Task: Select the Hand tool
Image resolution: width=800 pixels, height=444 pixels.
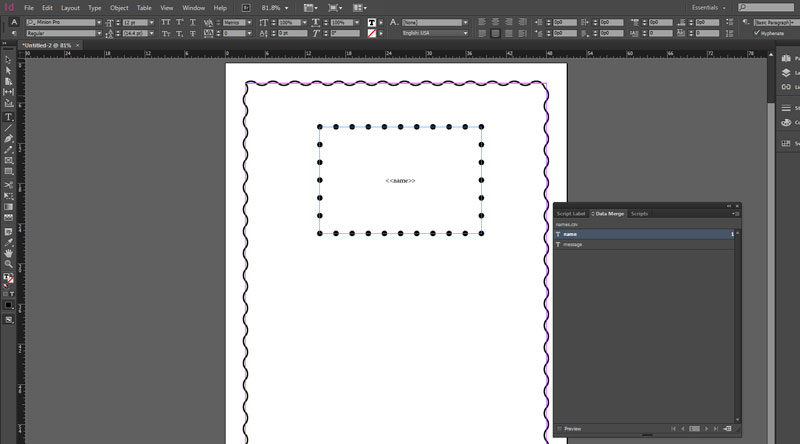Action: pos(8,253)
